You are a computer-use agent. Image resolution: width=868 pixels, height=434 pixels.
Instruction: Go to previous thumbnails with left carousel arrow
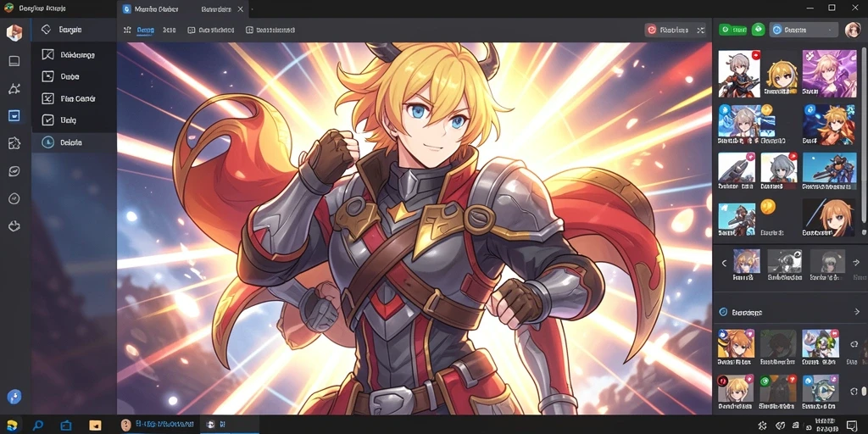724,264
